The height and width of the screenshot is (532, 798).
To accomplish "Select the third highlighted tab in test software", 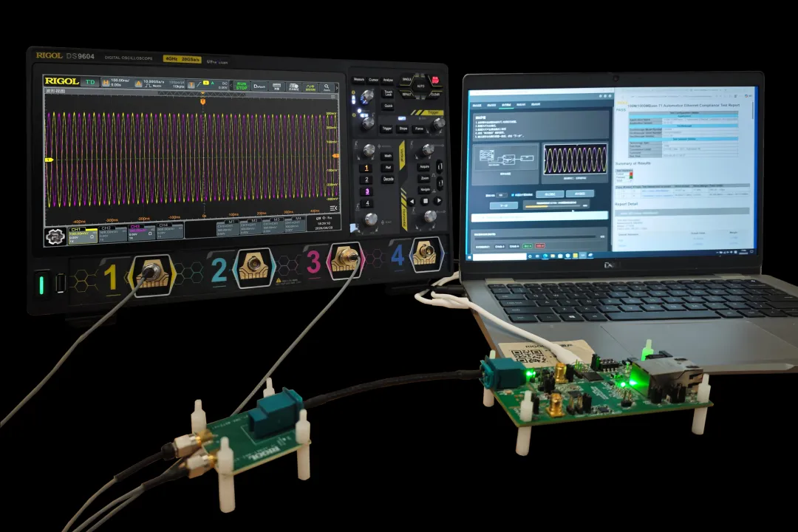I will click(506, 105).
